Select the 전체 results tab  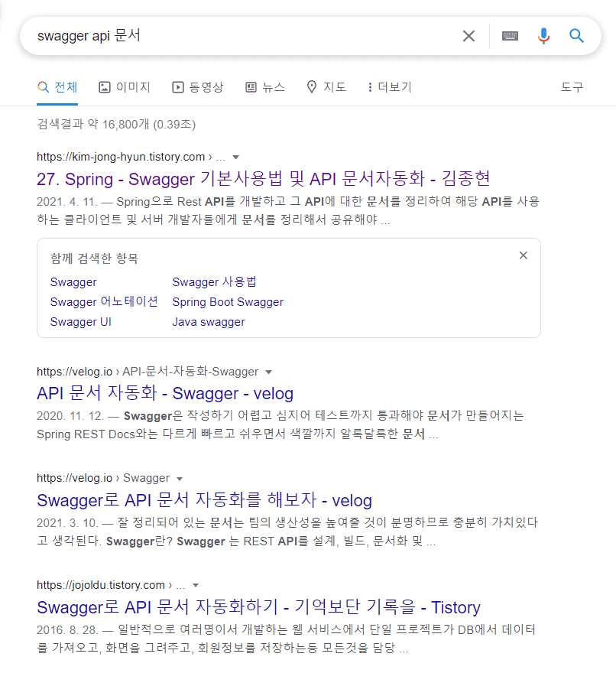click(x=57, y=87)
